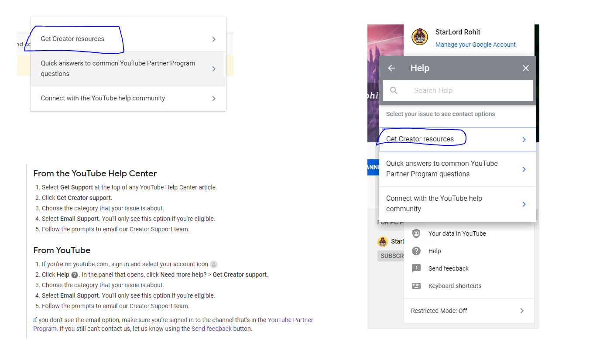Click the small channel avatar beside SUBSCRIBE
This screenshot has width=593, height=364.
383,241
